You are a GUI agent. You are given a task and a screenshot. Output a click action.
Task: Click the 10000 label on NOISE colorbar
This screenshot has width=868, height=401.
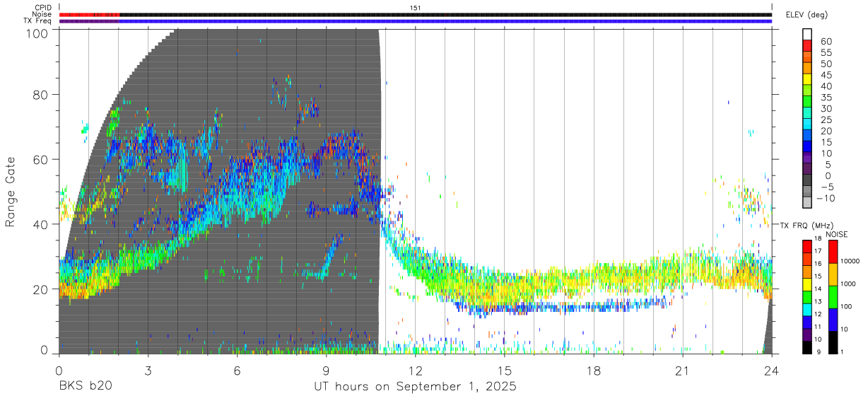(851, 261)
